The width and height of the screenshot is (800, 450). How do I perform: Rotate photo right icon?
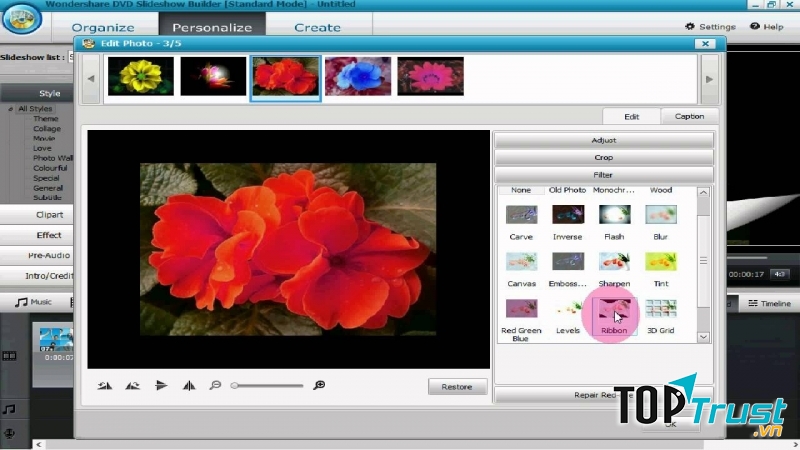133,386
